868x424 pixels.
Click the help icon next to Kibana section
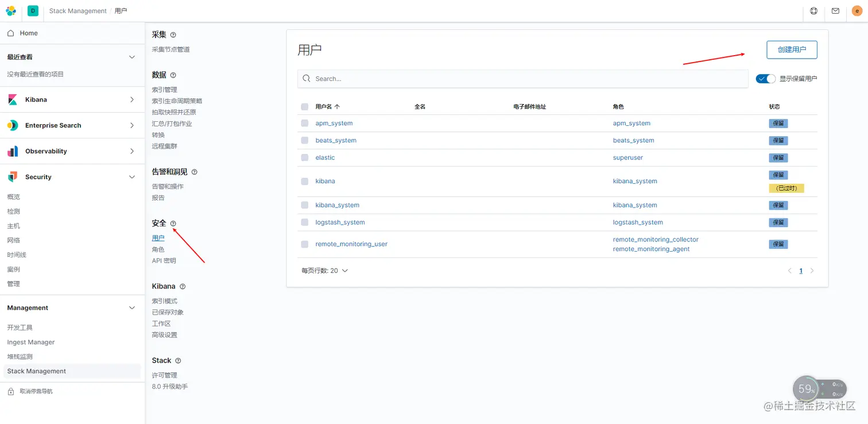point(183,286)
